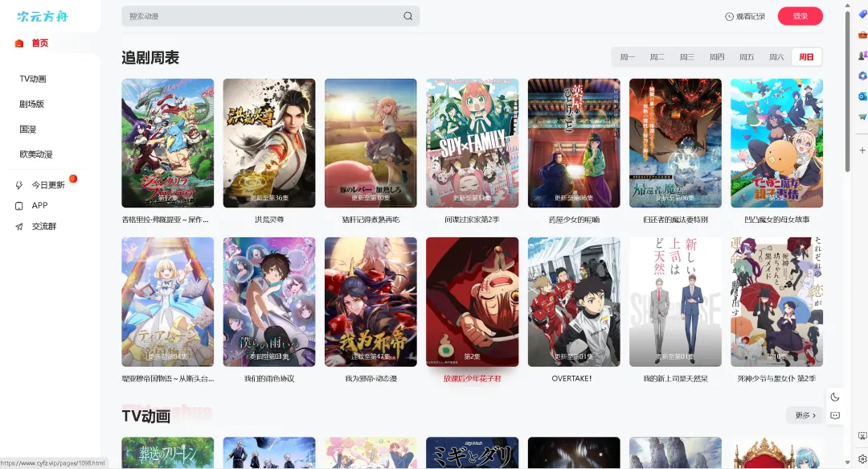868x469 pixels.
Task: Select the 周四 tab
Action: [717, 57]
